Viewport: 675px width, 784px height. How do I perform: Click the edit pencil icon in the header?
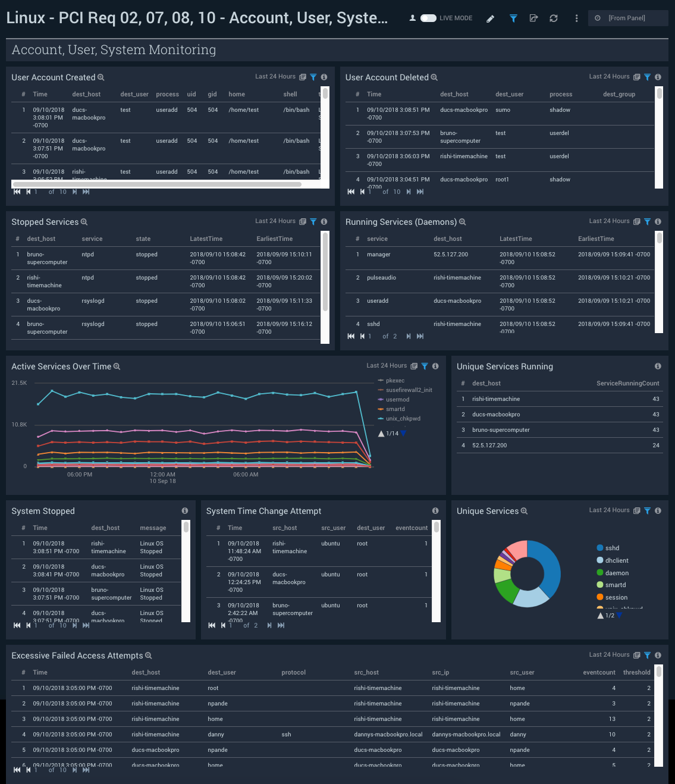490,18
